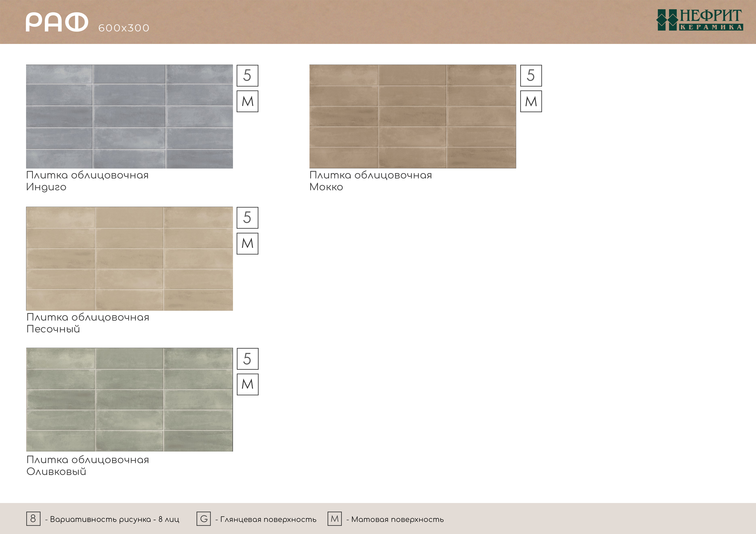
Task: Click the M icon beside the Оливковый tile
Action: click(x=248, y=384)
